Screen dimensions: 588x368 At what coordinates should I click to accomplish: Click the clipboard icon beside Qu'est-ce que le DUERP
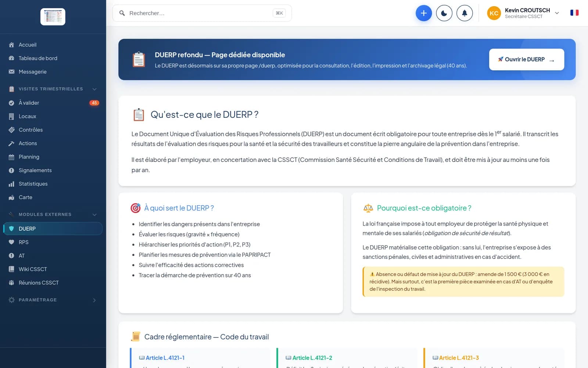(x=139, y=115)
